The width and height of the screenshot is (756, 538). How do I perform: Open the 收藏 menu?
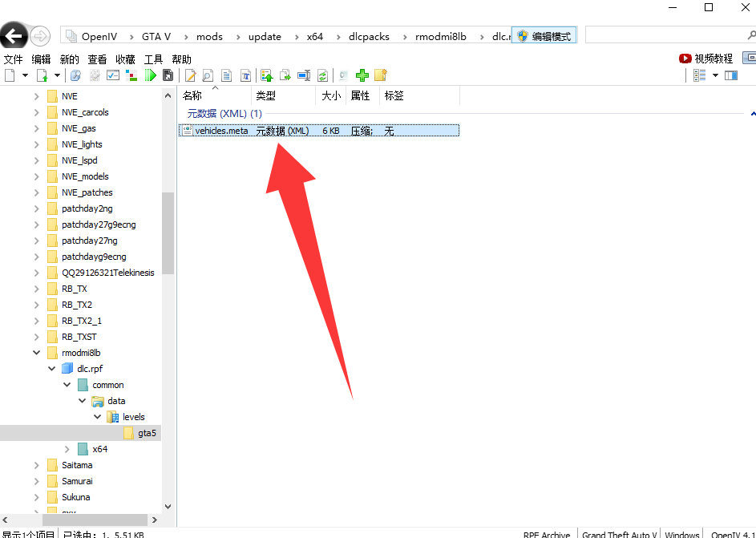pyautogui.click(x=125, y=59)
